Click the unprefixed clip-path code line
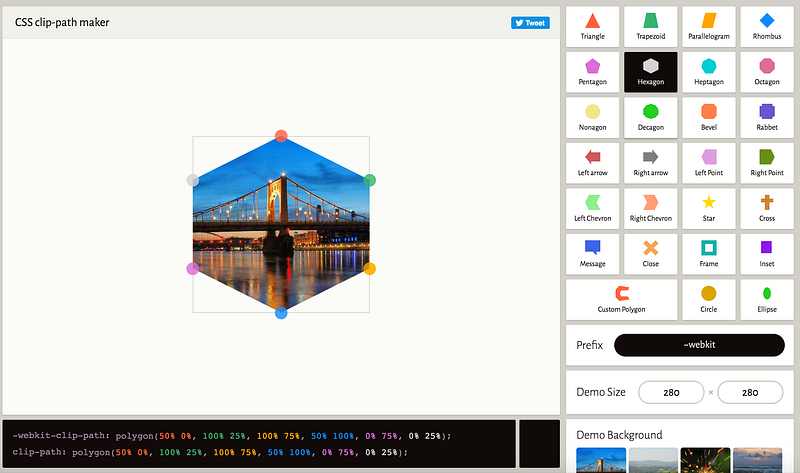This screenshot has width=800, height=473. tap(210, 452)
